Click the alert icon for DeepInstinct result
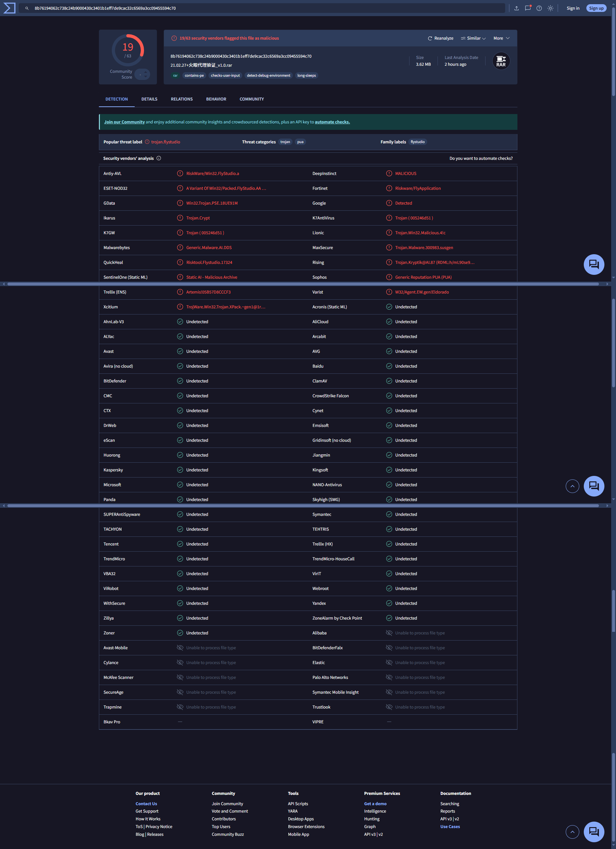Image resolution: width=616 pixels, height=849 pixels. coord(389,173)
